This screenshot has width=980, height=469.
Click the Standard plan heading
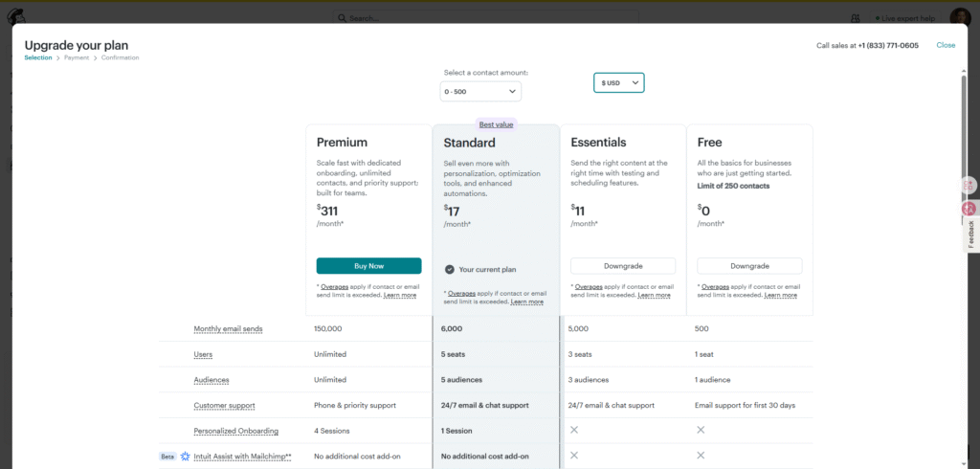coord(469,143)
